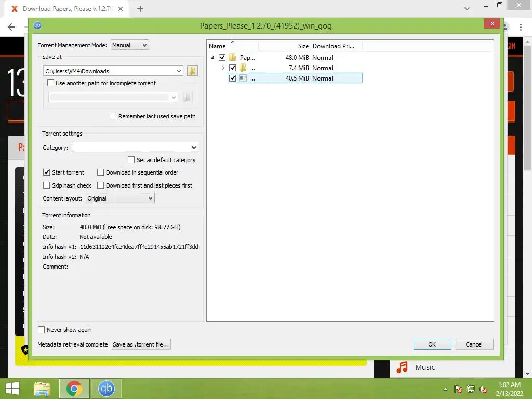
Task: Check Set as default category
Action: [131, 159]
